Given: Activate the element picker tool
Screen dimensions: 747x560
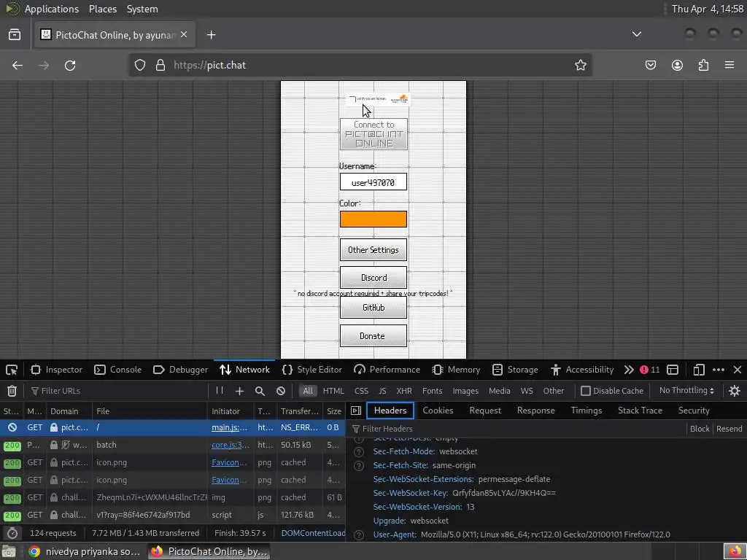Looking at the screenshot, I should click(x=12, y=370).
